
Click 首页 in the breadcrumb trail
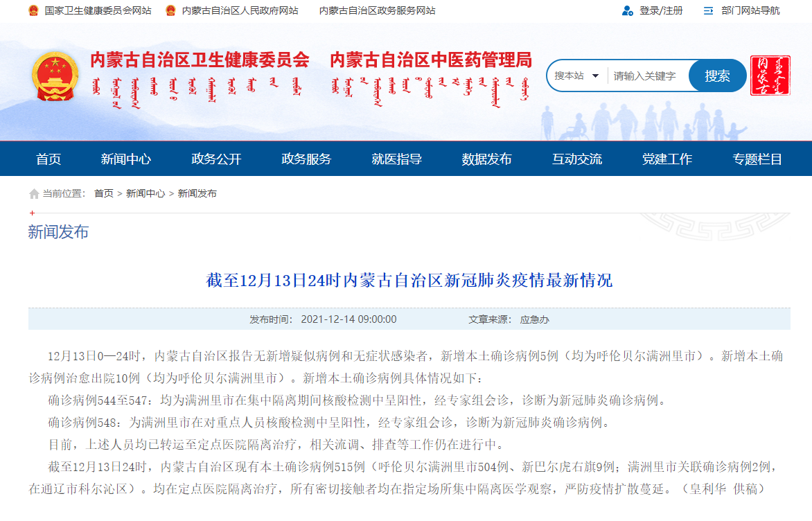coord(104,194)
